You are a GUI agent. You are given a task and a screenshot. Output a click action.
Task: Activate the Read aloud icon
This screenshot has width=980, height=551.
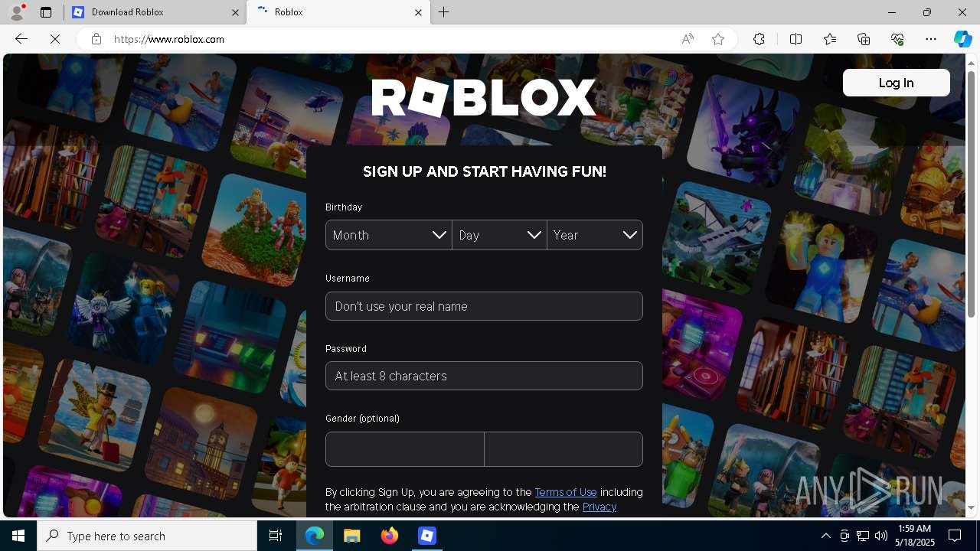point(688,39)
